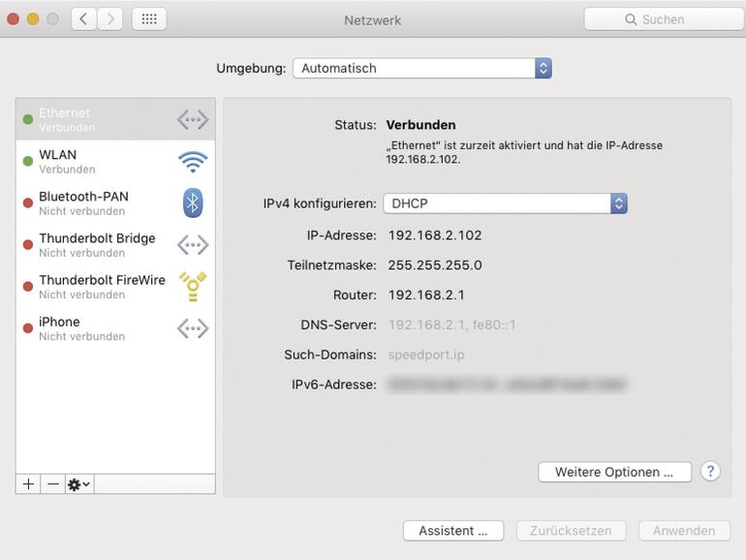
Task: Click the Thunderbolt Bridge arrows icon
Action: 193,245
